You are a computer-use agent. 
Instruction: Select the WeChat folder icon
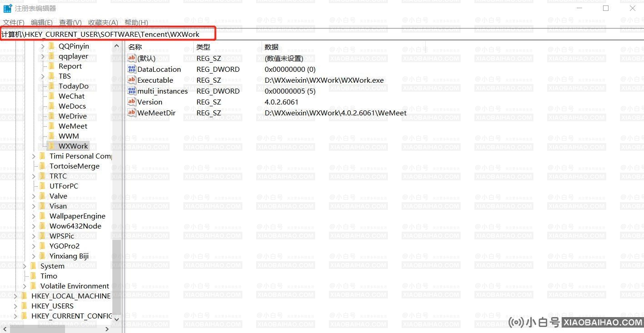(51, 96)
